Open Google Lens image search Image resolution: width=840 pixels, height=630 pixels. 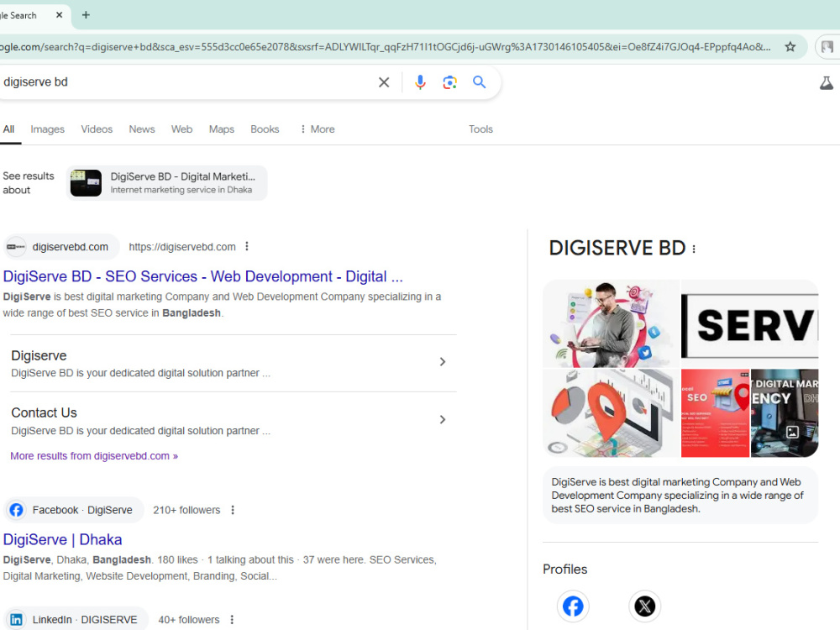coord(450,82)
